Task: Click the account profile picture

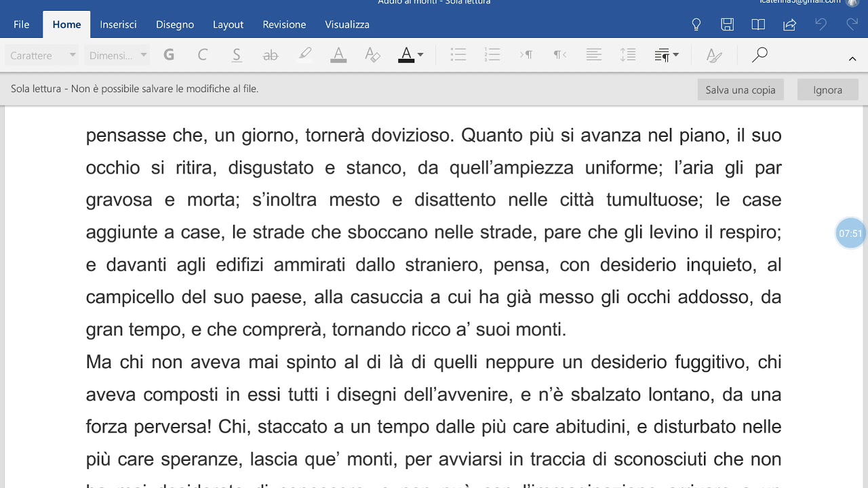Action: pyautogui.click(x=852, y=3)
